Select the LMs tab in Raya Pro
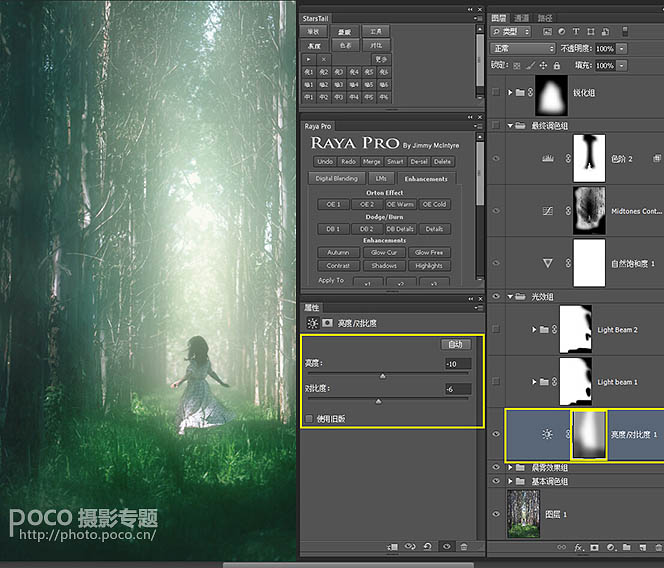Screen dimensions: 664x568 coord(381,178)
